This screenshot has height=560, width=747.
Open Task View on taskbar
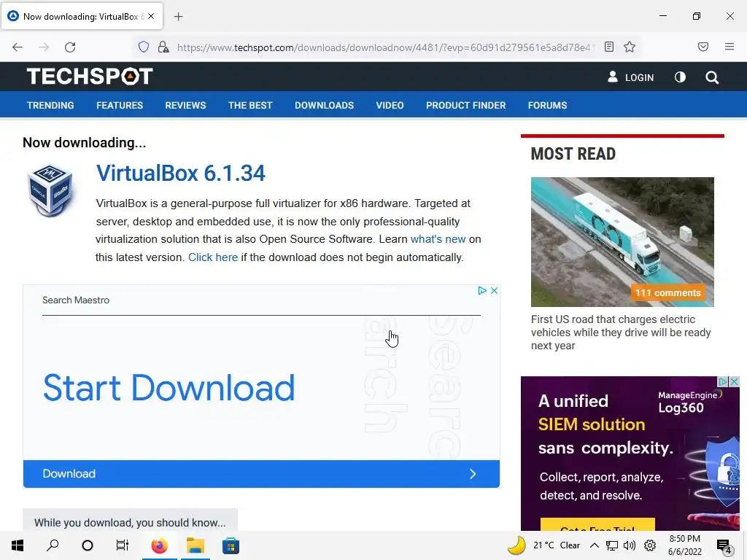click(x=123, y=545)
